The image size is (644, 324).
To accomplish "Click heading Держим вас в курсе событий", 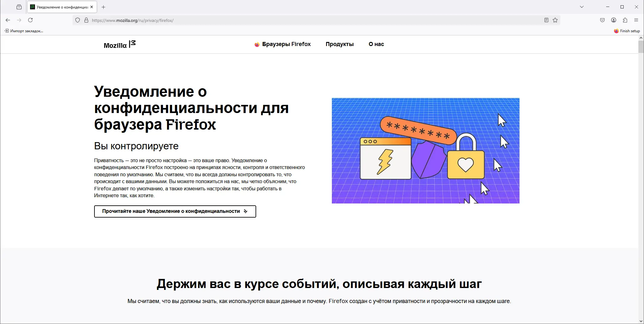I will click(319, 284).
